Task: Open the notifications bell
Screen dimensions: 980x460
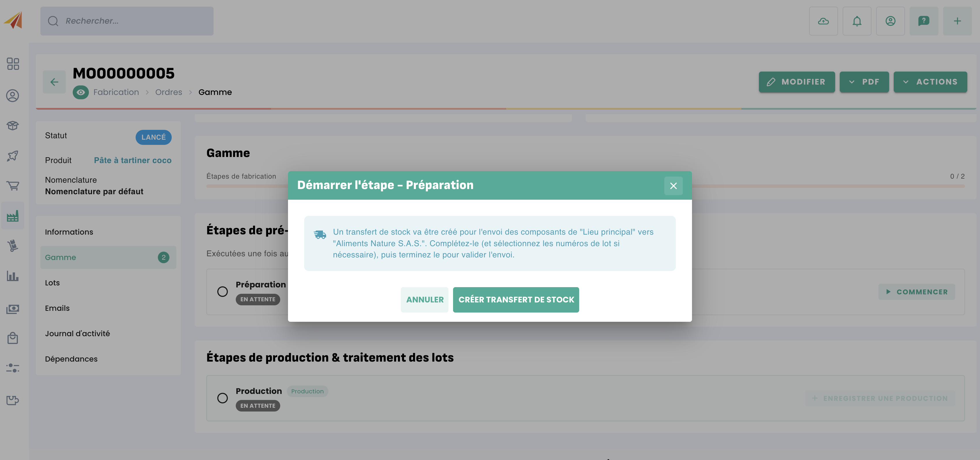Action: click(857, 21)
